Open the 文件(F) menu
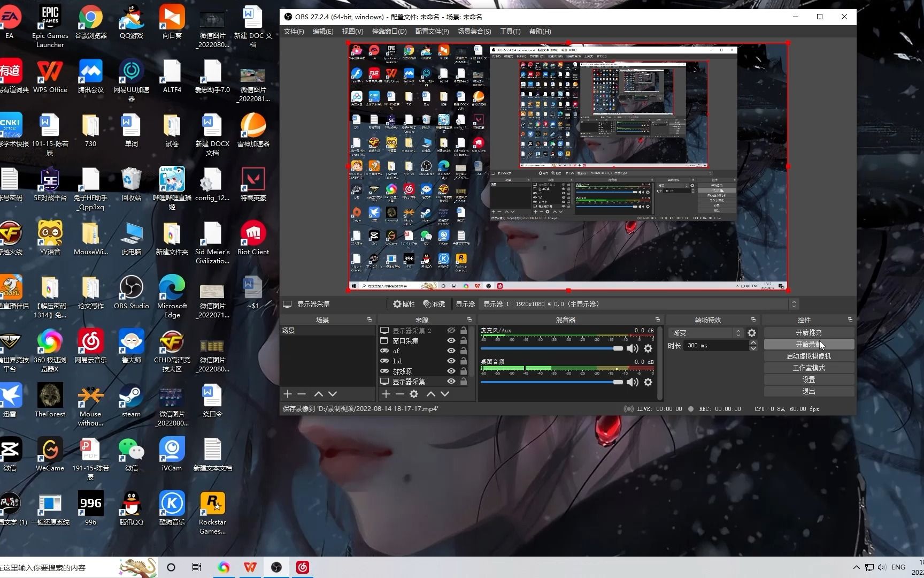 point(294,32)
